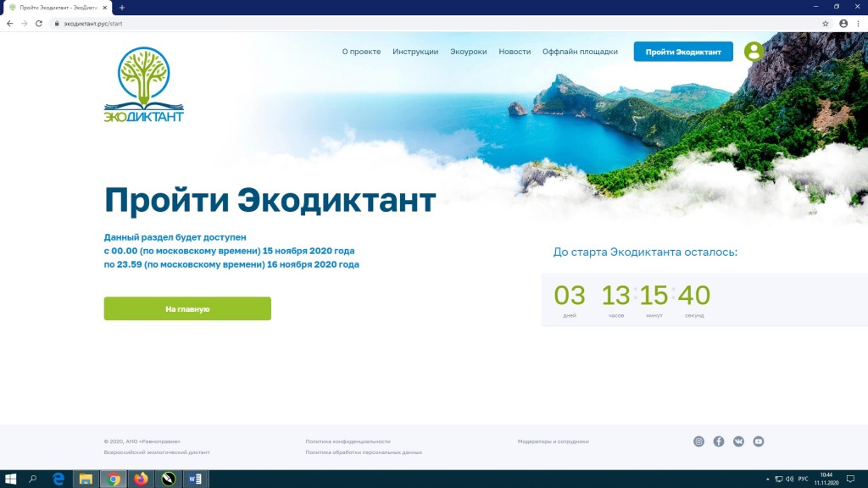Open «Политика конфиденциальности» footer link
Screen dimensions: 868x488
click(x=348, y=441)
